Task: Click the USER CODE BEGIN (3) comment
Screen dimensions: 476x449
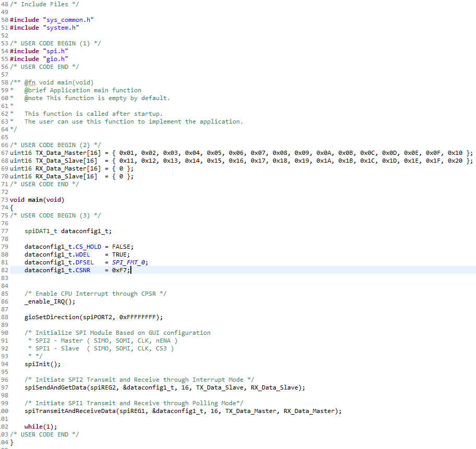Action: tap(55, 215)
